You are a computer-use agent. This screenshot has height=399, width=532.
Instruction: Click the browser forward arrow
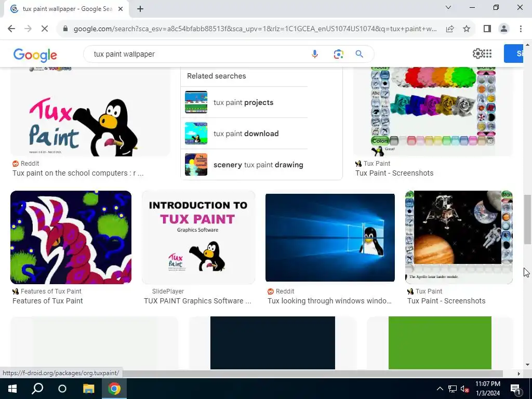(28, 29)
